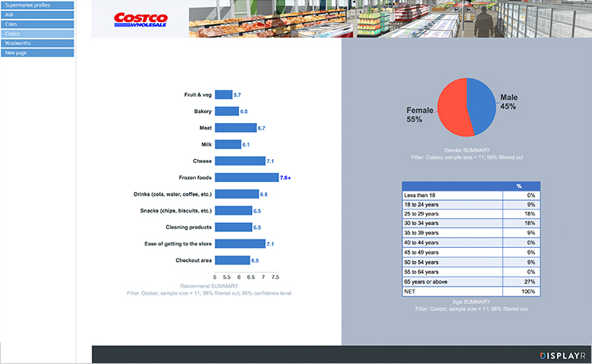Select the Bakery bar

pos(227,111)
